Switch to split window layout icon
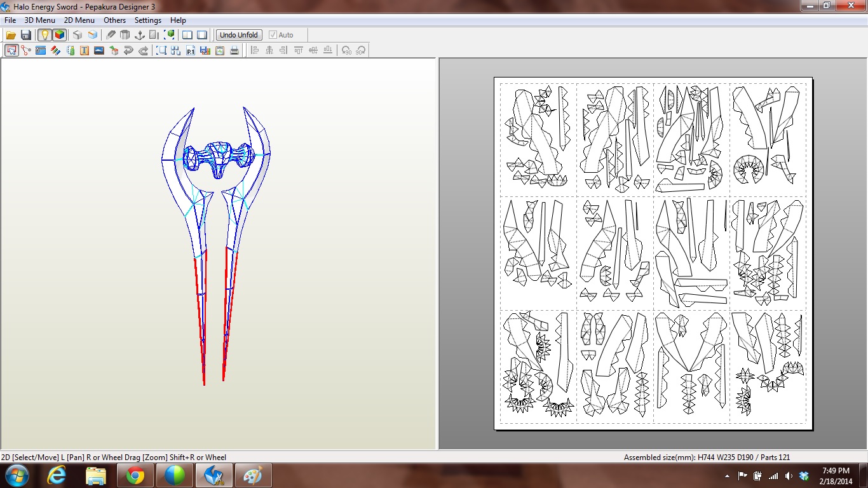 click(x=187, y=35)
